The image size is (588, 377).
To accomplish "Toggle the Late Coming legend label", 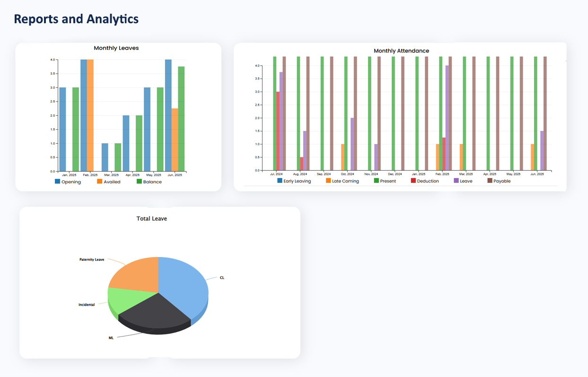I will coord(345,181).
